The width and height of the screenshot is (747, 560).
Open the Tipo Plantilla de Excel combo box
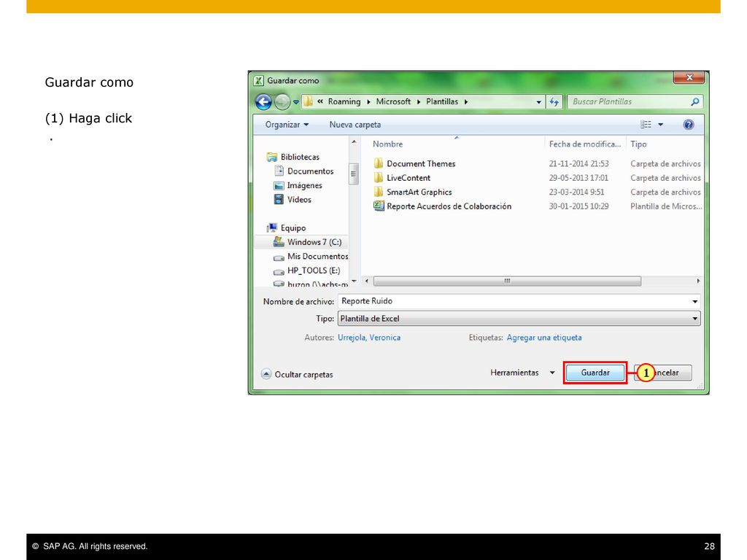click(519, 319)
